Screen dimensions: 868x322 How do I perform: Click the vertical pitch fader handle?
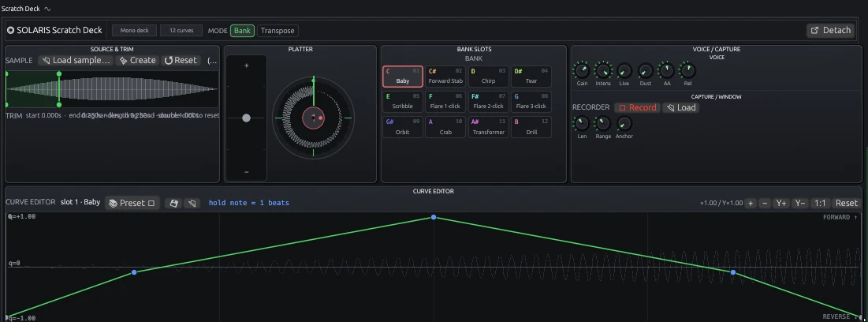point(246,118)
